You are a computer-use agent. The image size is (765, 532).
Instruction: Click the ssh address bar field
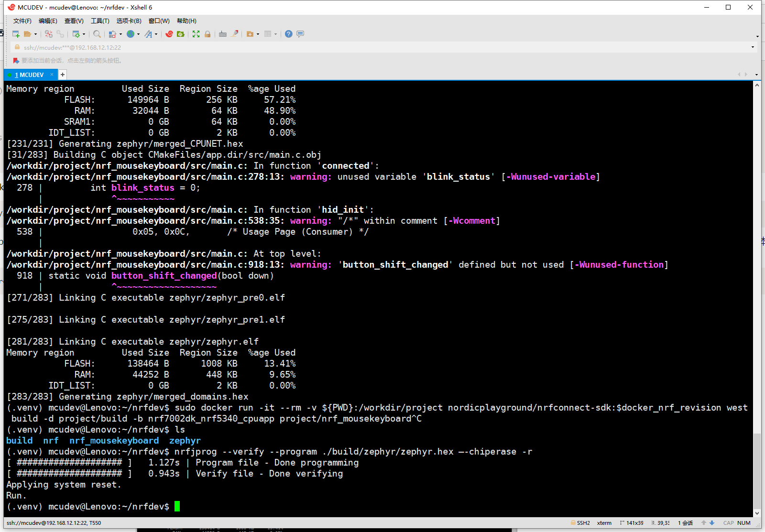coord(380,47)
